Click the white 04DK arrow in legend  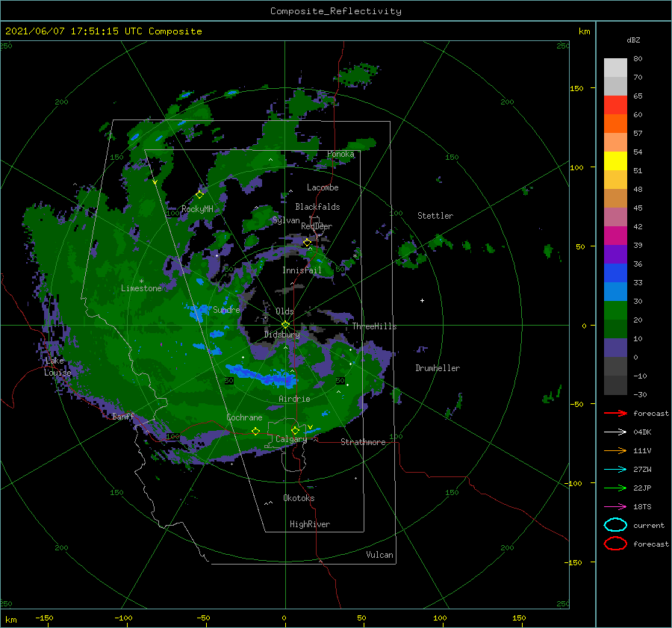616,432
